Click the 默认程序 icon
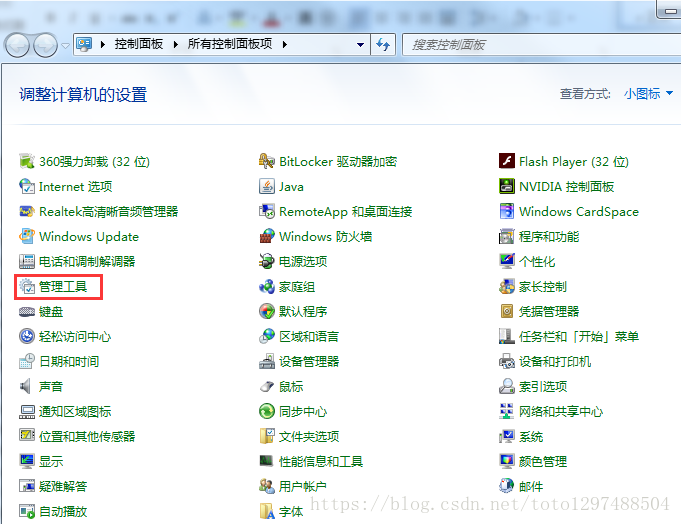The height and width of the screenshot is (524, 681). [267, 312]
